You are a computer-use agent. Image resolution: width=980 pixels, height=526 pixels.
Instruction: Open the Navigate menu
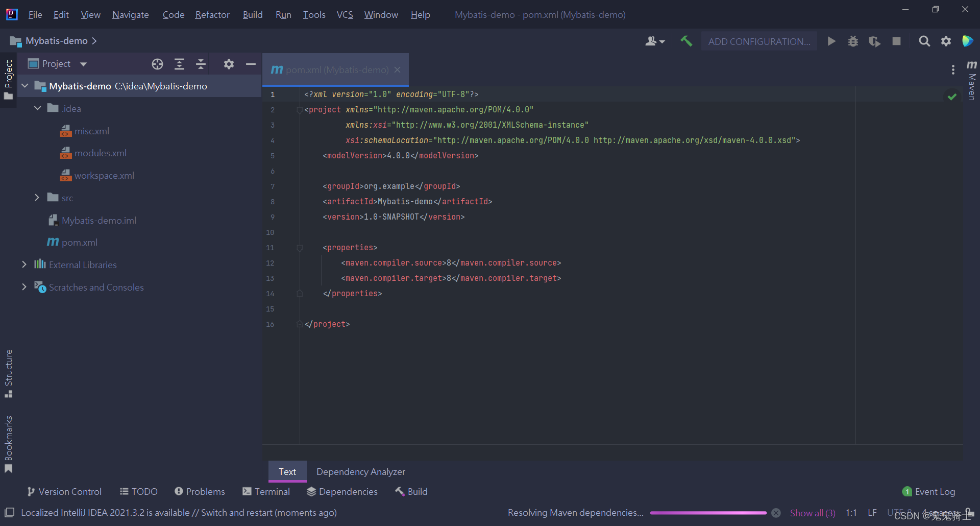tap(131, 15)
